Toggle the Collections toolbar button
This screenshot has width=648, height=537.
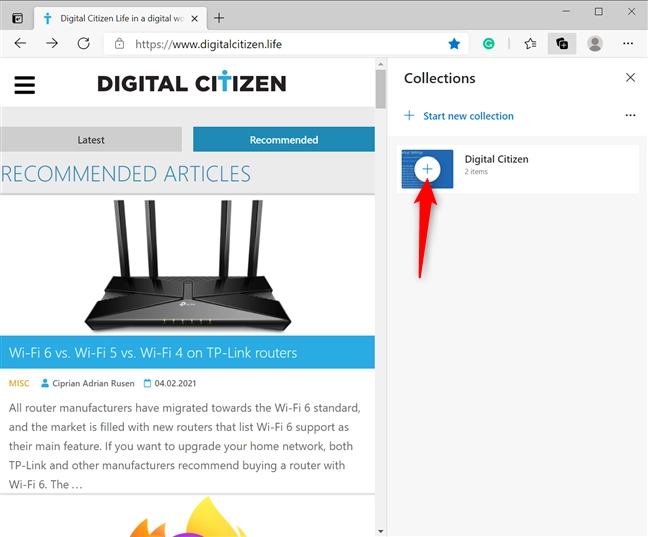(x=562, y=43)
